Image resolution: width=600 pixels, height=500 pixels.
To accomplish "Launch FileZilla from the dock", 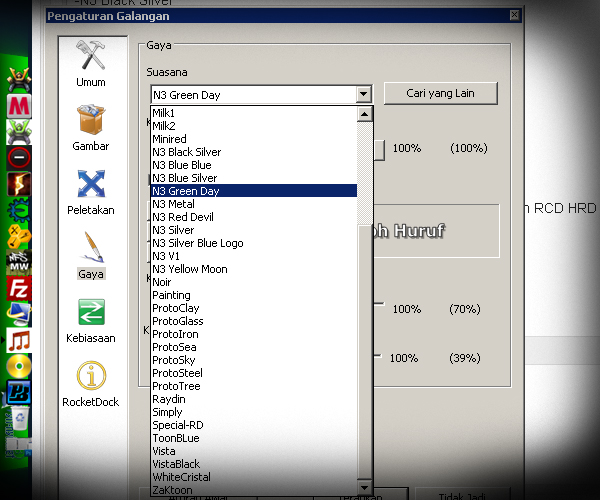I will click(19, 288).
